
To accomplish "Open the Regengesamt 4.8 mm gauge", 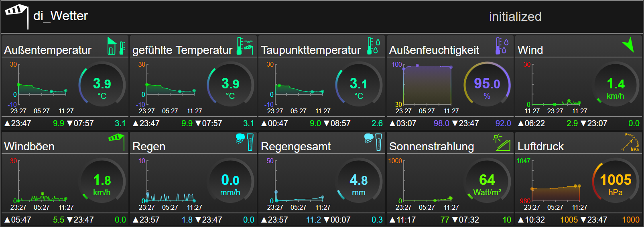I will click(x=359, y=181).
